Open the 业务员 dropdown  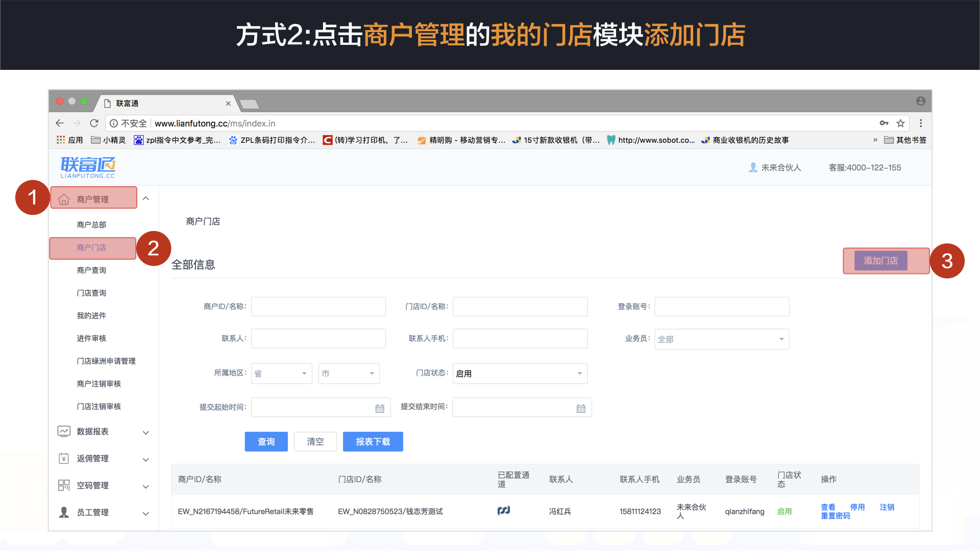point(722,339)
